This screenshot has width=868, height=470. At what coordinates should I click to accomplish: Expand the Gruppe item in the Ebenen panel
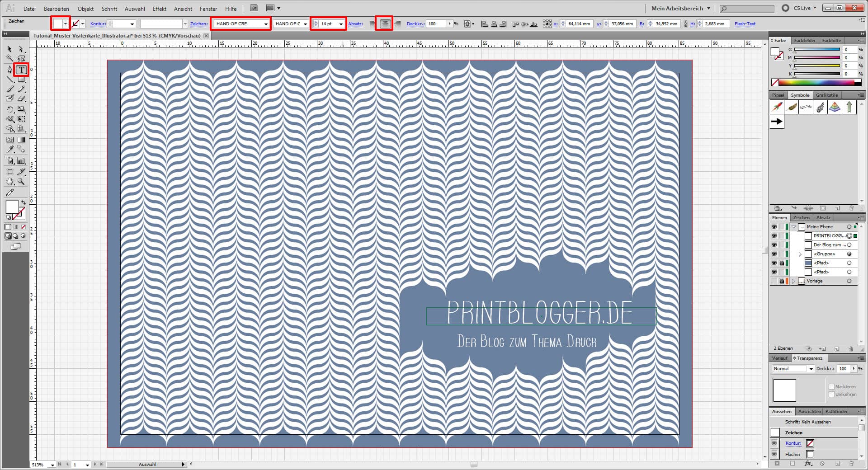click(799, 254)
